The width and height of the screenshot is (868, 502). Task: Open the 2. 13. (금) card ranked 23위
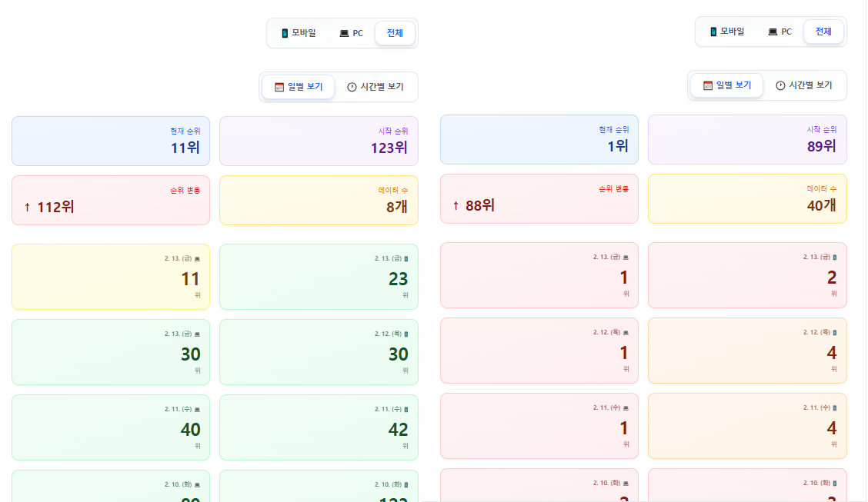click(319, 277)
